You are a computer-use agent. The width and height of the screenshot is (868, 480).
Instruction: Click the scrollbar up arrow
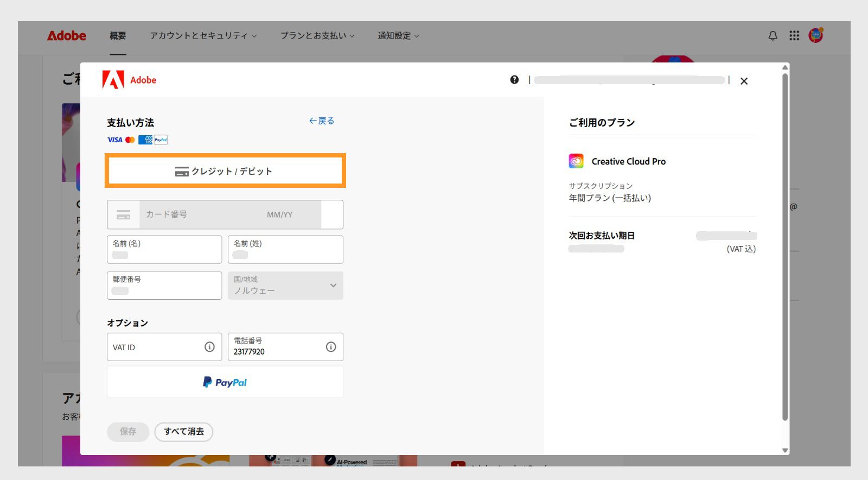point(785,67)
